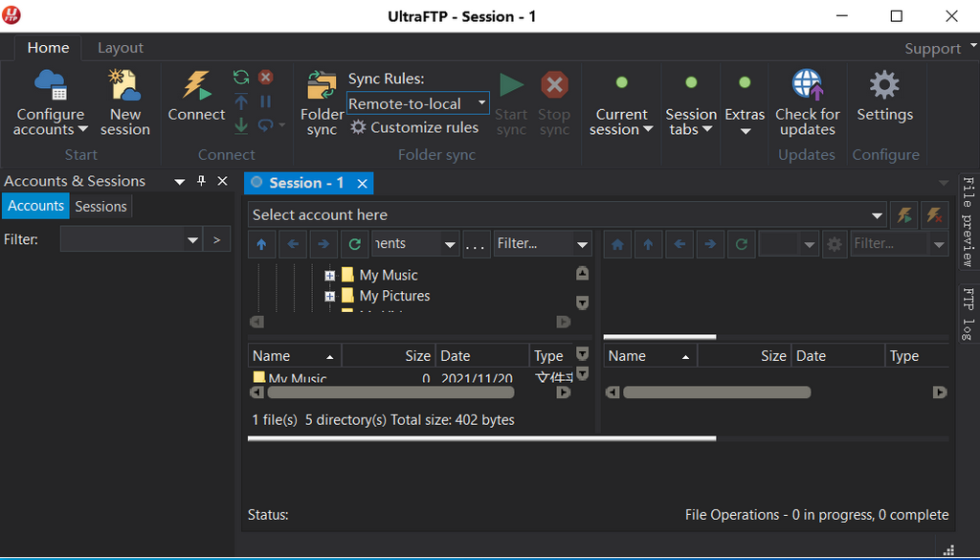The width and height of the screenshot is (980, 560).
Task: Sort local list by Name column
Action: (x=295, y=356)
